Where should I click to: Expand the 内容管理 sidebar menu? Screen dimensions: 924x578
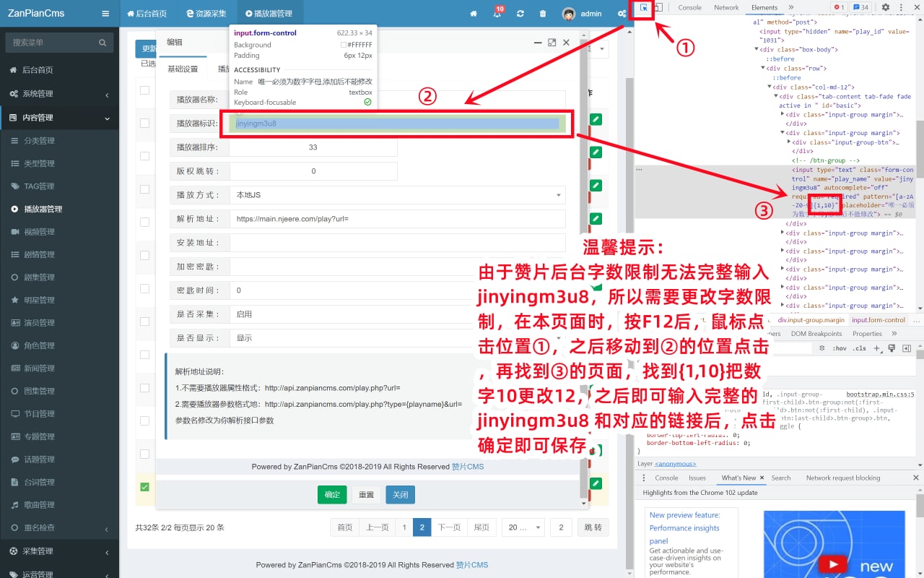pyautogui.click(x=59, y=118)
